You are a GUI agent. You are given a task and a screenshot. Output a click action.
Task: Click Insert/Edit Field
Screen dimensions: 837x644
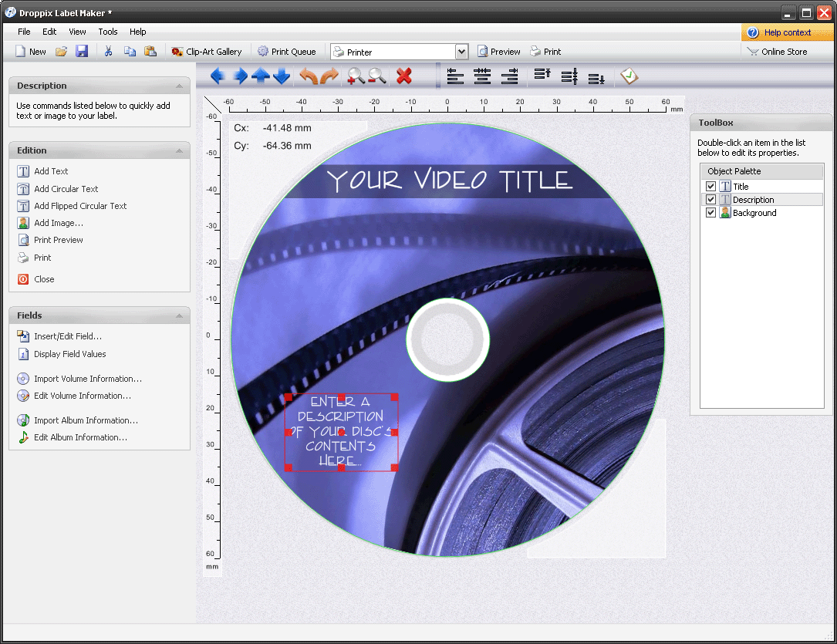point(60,336)
